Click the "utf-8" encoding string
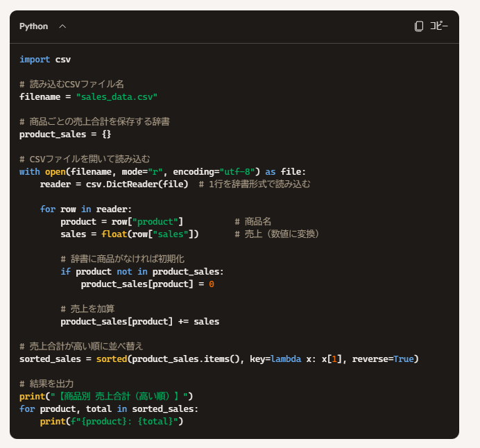This screenshot has height=448, width=480. pos(239,171)
